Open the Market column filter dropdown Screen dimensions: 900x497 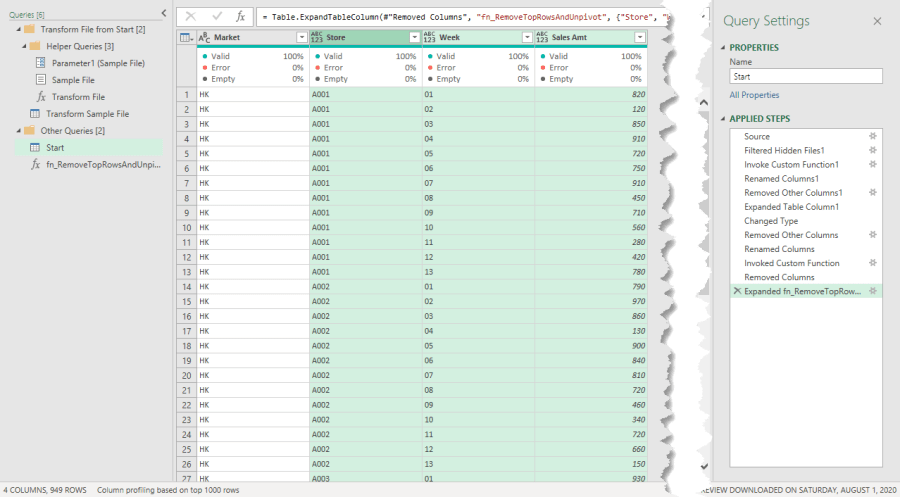click(301, 37)
